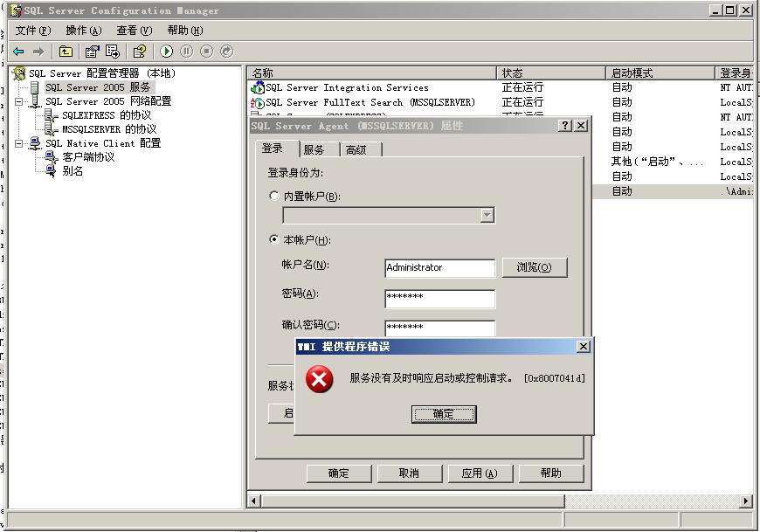Click the Up one level folder icon
The width and height of the screenshot is (760, 532).
coord(66,52)
